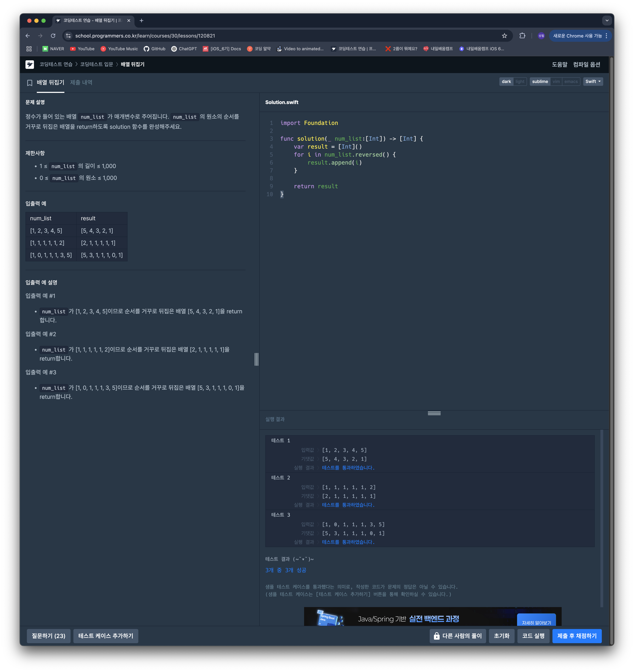
Task: Open the YouTube Music bookmark
Action: (x=119, y=49)
